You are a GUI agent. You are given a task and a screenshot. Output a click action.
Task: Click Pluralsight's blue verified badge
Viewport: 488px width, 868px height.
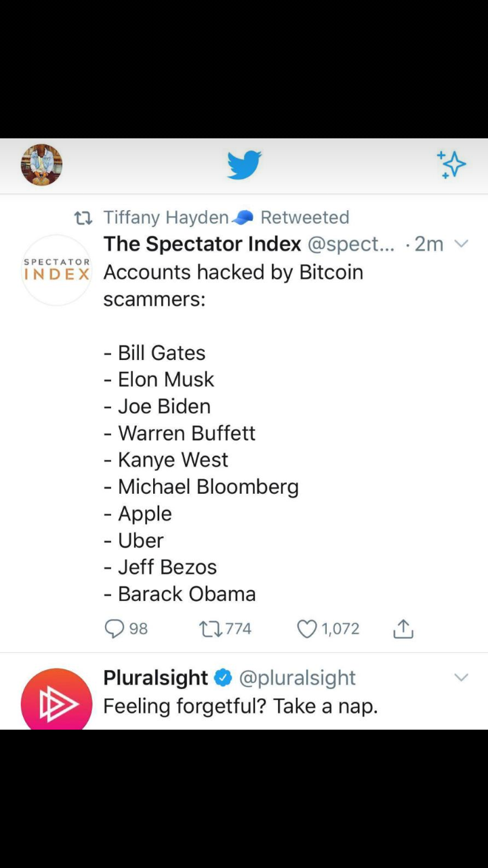pyautogui.click(x=223, y=677)
